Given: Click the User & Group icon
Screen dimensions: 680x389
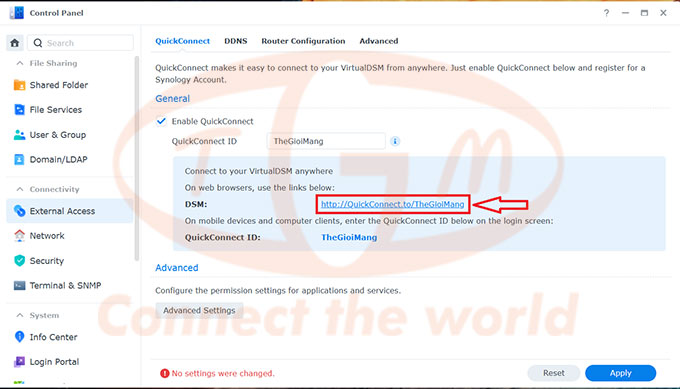Looking at the screenshot, I should click(20, 135).
